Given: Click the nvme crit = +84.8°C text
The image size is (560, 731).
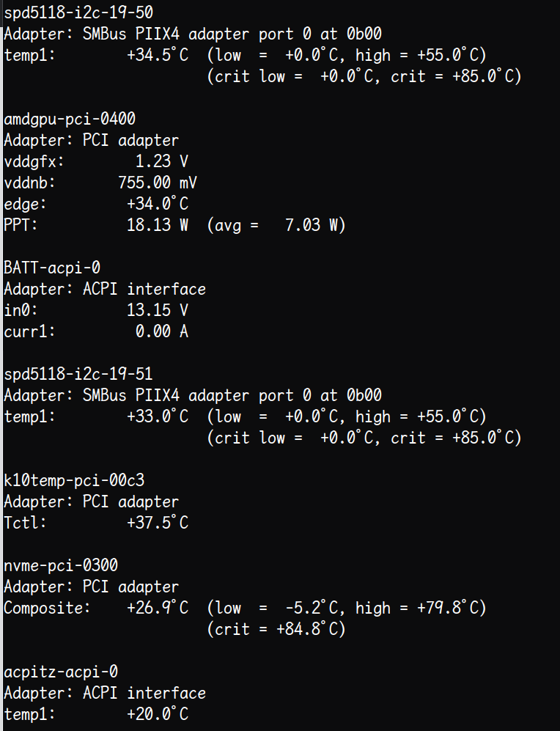Looking at the screenshot, I should tap(276, 629).
